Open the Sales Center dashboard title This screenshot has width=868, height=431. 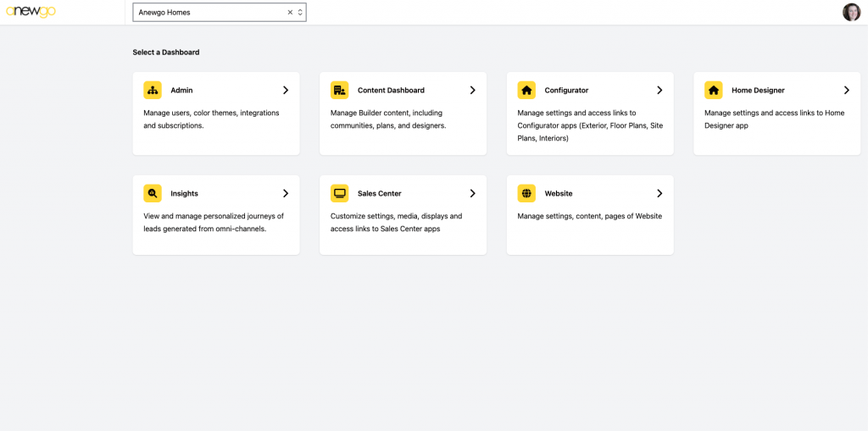tap(379, 194)
